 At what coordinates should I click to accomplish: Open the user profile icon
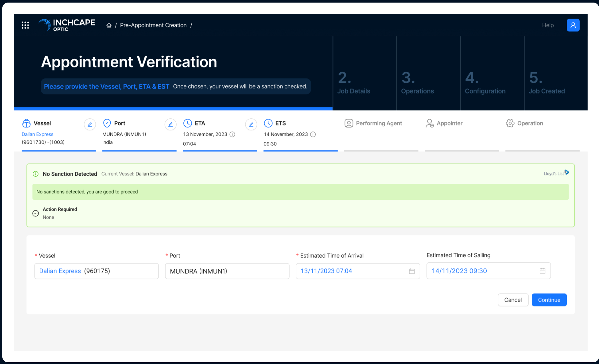point(573,25)
